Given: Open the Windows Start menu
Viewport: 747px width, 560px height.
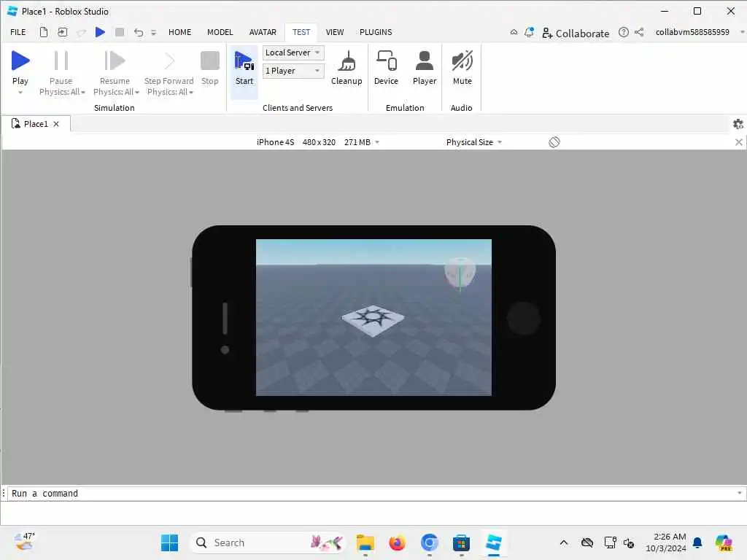Looking at the screenshot, I should click(x=169, y=542).
